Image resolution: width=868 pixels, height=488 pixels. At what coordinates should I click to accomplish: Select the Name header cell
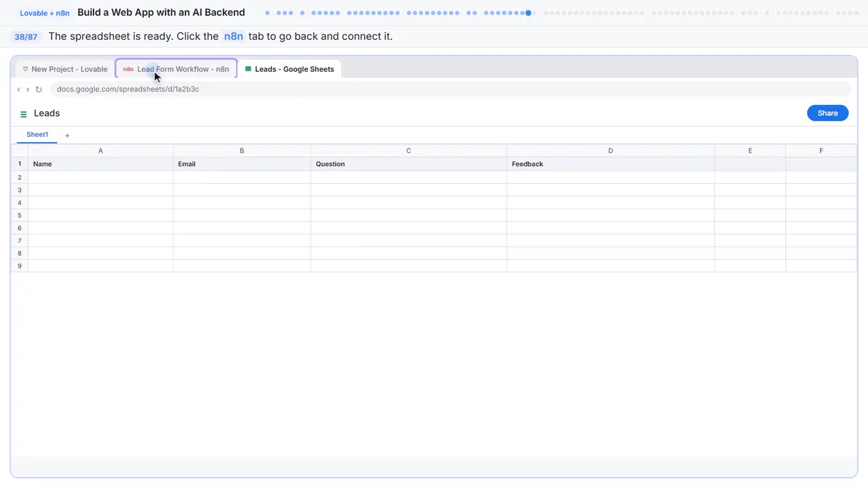coord(100,164)
